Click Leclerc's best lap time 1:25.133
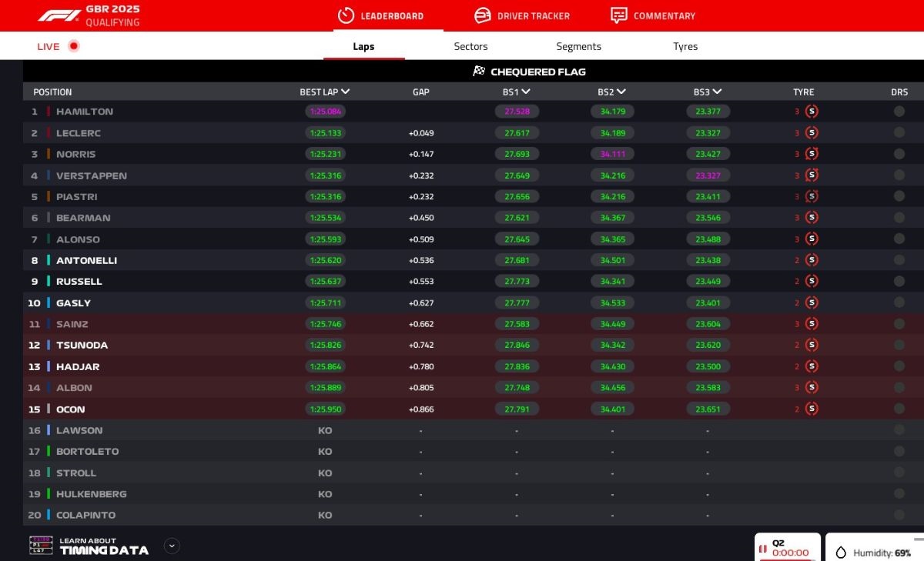 click(x=325, y=133)
